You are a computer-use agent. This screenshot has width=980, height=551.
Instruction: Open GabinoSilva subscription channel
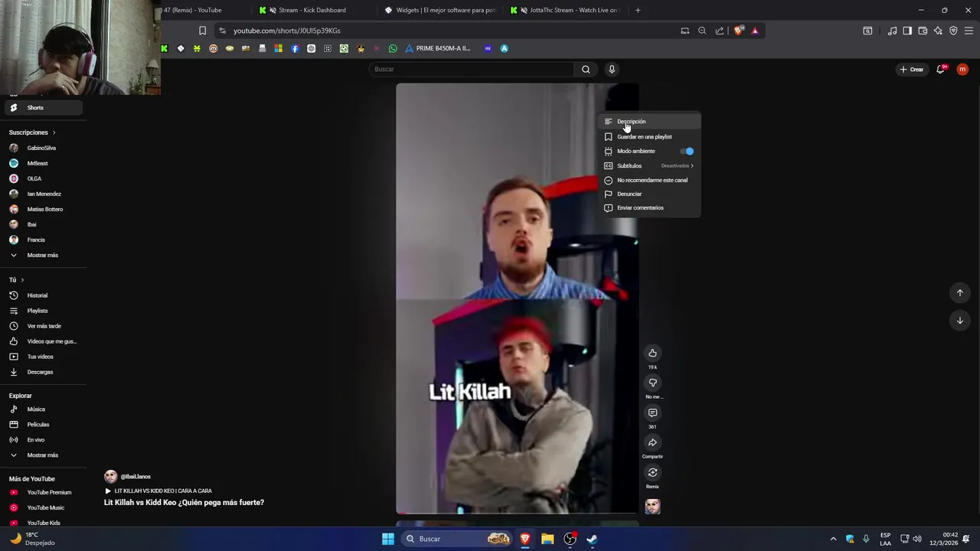[x=43, y=148]
